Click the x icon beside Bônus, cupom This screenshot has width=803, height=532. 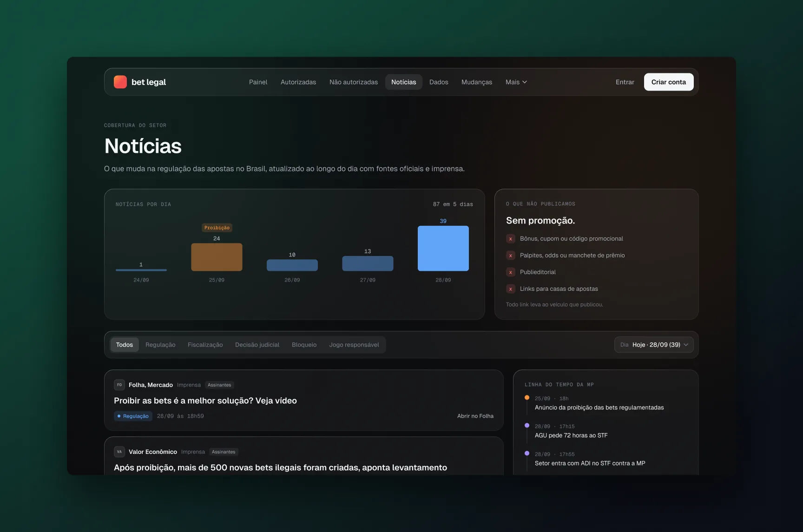point(511,239)
